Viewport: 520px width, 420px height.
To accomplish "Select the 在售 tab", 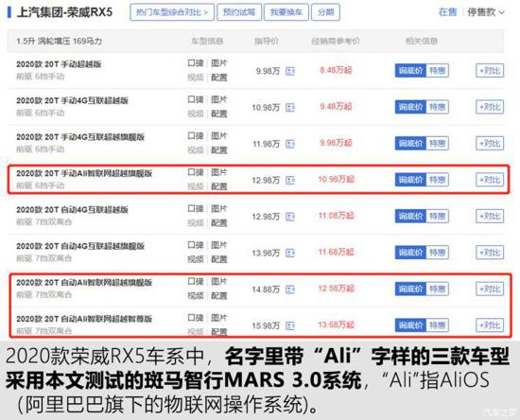I will 448,12.
